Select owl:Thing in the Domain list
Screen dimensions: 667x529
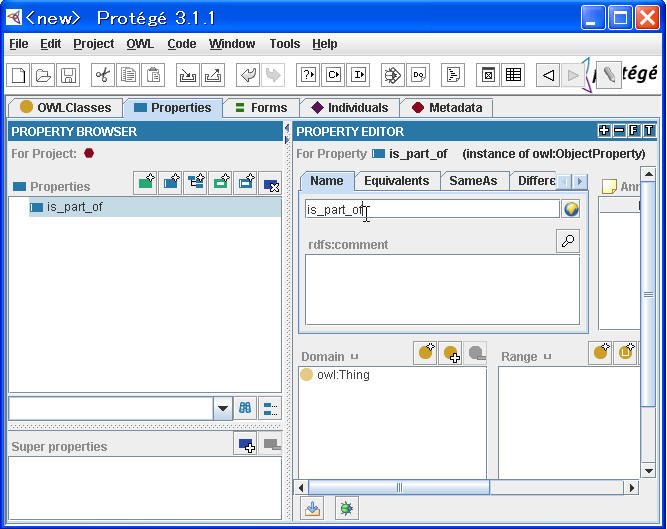[x=343, y=375]
